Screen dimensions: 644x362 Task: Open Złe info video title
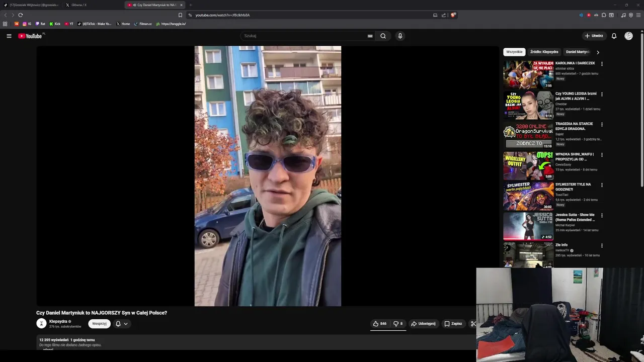[561, 245]
